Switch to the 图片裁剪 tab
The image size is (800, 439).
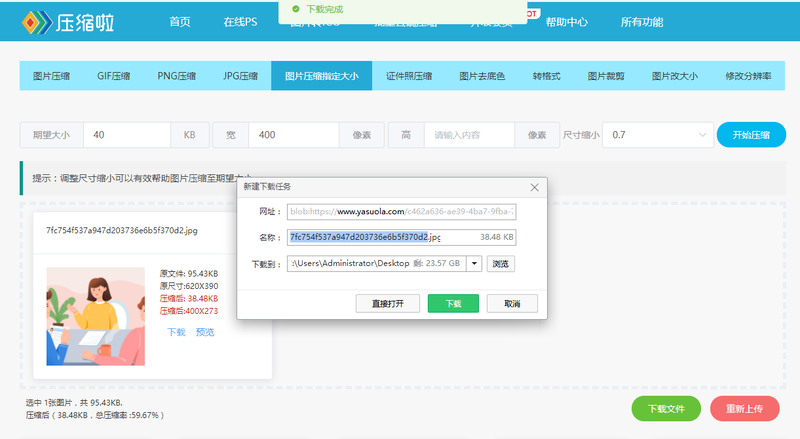(x=606, y=76)
